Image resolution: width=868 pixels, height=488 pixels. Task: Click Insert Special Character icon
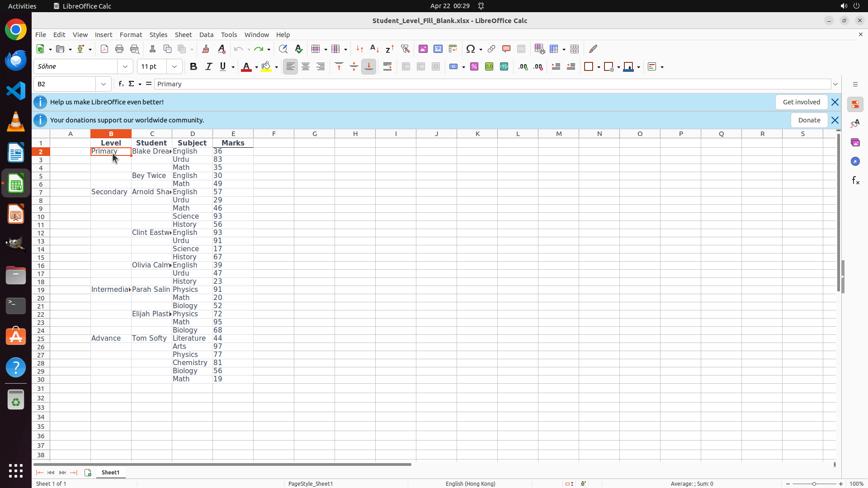471,49
